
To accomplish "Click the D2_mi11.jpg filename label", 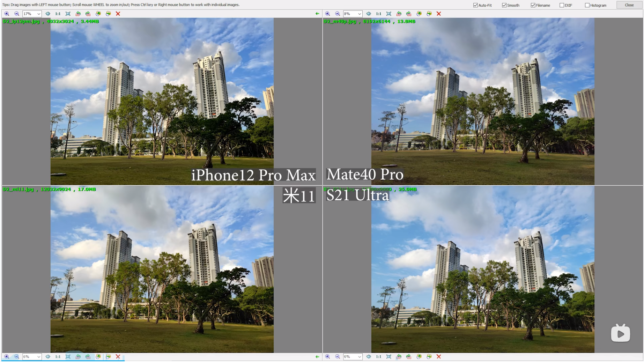I will click(18, 189).
